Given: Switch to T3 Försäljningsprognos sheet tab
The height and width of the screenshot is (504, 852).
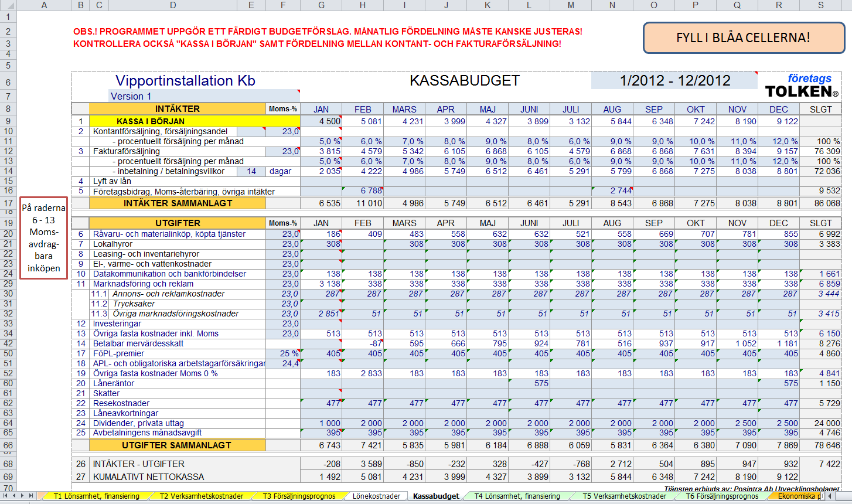Looking at the screenshot, I should [x=299, y=496].
